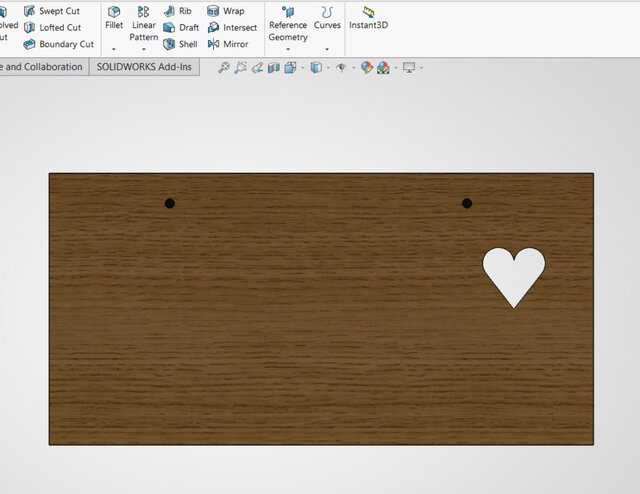Expand the Reference Geometry dropdown
The image size is (640, 494).
tap(288, 49)
